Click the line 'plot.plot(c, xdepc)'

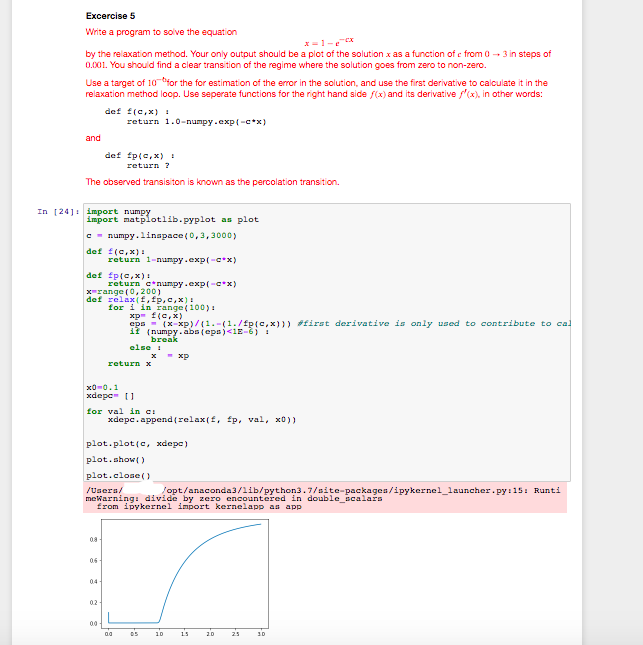(x=137, y=443)
